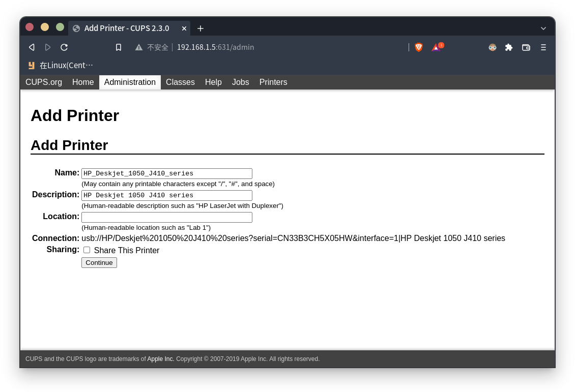The image size is (575, 392).
Task: Focus the printer Name field
Action: 167,174
